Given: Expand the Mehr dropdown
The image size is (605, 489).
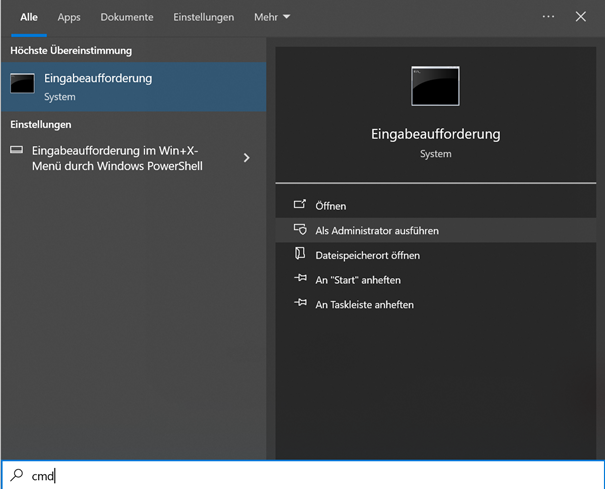Looking at the screenshot, I should pyautogui.click(x=272, y=17).
